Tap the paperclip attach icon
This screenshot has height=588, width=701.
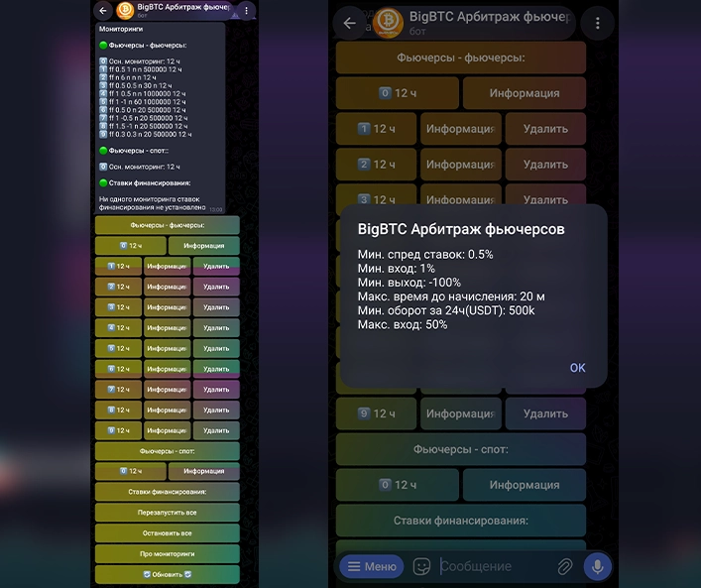pyautogui.click(x=565, y=566)
